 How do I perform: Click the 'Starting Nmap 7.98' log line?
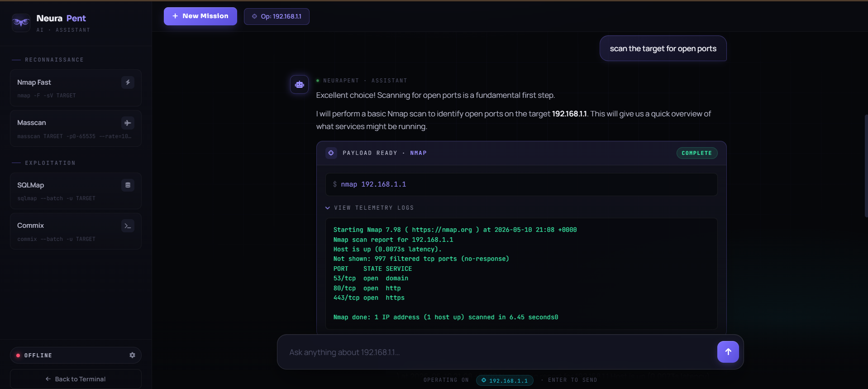tap(455, 230)
